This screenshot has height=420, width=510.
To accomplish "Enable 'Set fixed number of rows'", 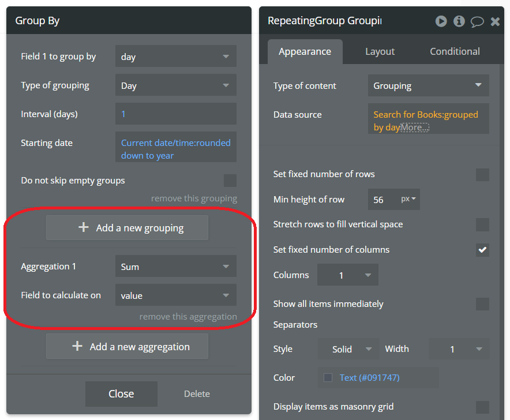I will coord(482,174).
